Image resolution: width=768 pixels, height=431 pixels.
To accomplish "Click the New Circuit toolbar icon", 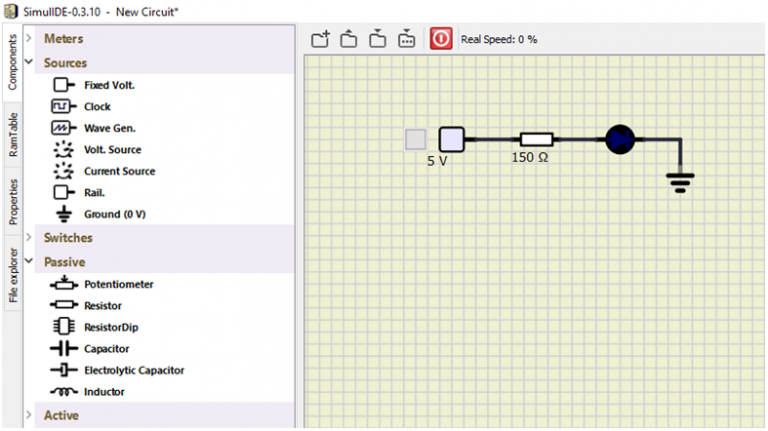I will [320, 39].
